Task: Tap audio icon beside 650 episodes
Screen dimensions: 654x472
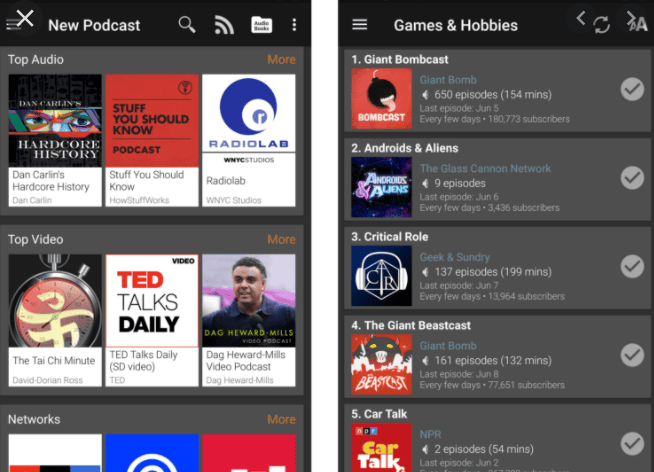Action: click(425, 95)
